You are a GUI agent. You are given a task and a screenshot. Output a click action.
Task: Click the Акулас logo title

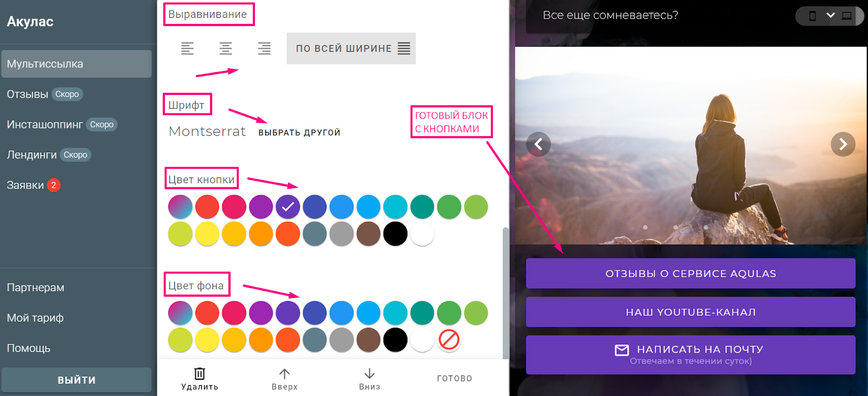(x=30, y=22)
